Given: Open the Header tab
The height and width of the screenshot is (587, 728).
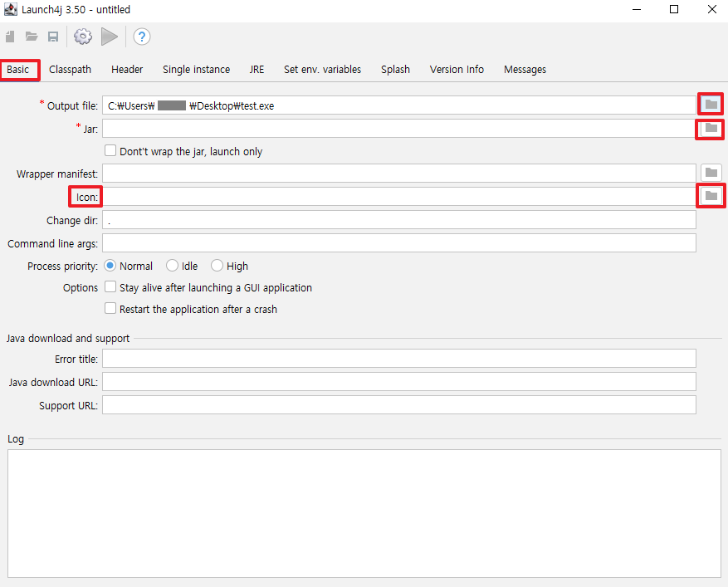Looking at the screenshot, I should point(127,70).
